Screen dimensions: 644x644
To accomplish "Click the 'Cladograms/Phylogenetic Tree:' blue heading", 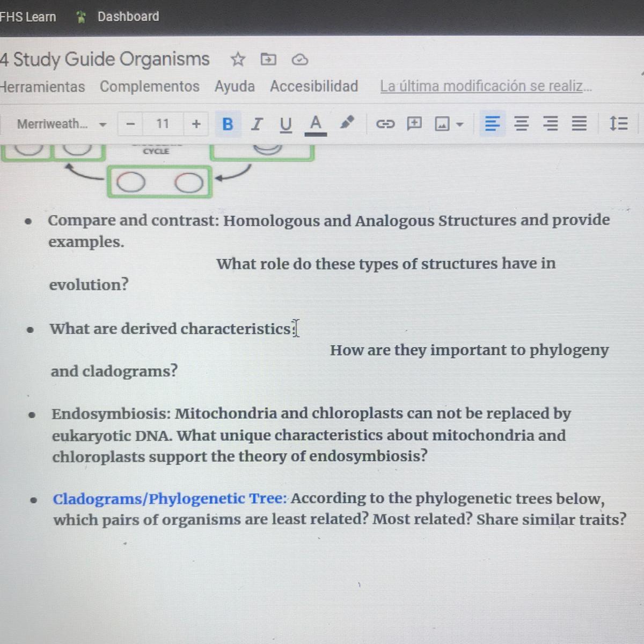I will (170, 499).
